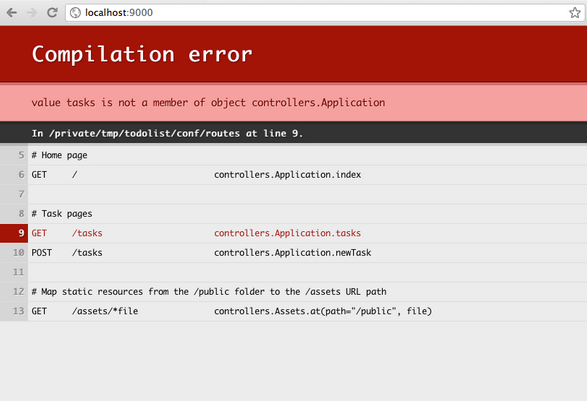Click the Compilation error heading
587x401 pixels.
(142, 55)
